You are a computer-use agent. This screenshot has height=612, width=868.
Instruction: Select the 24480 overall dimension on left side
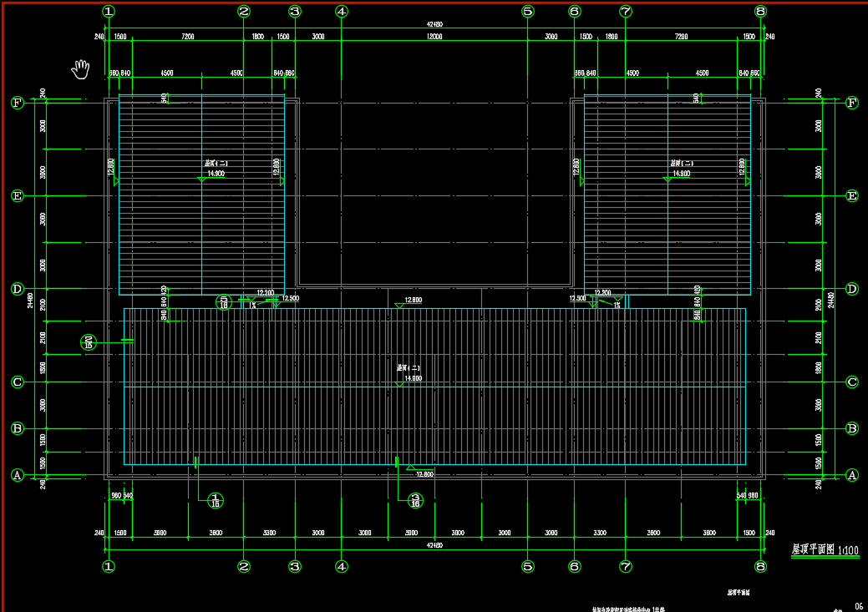pyautogui.click(x=32, y=301)
